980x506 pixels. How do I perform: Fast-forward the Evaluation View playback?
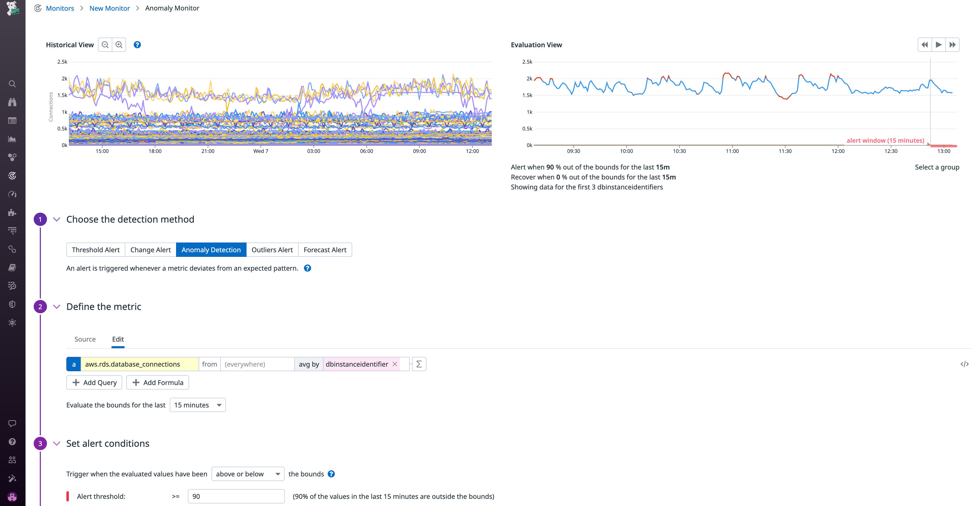coord(952,44)
